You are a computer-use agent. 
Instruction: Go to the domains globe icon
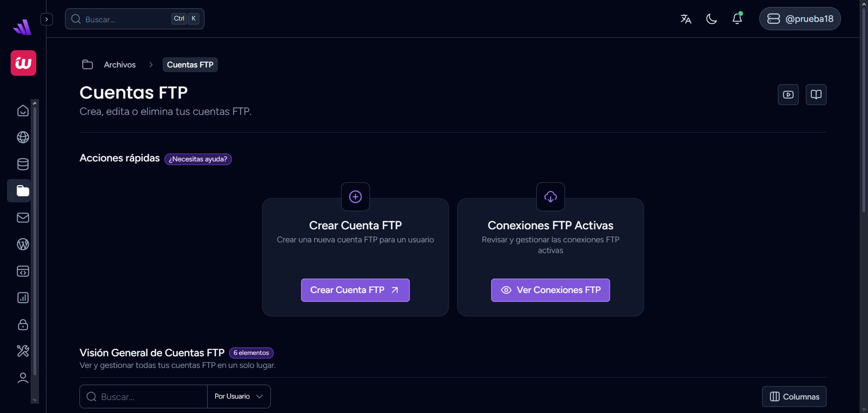pos(23,137)
